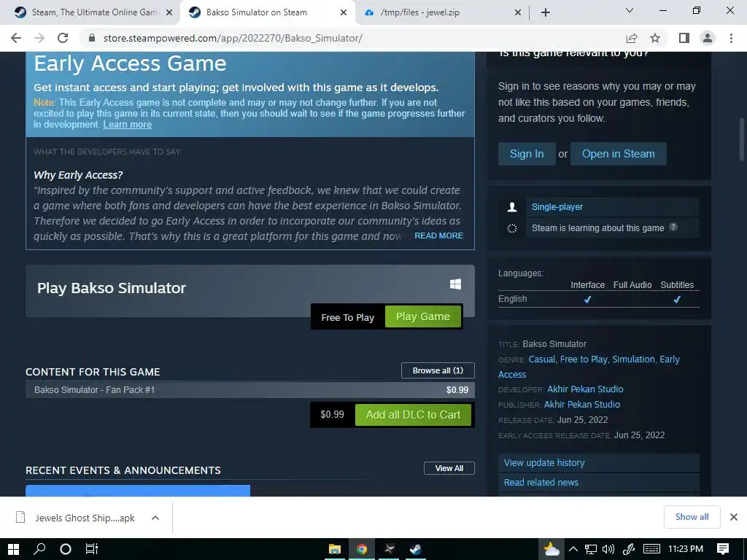Click Browse all (1) button
Image resolution: width=747 pixels, height=560 pixels.
438,370
